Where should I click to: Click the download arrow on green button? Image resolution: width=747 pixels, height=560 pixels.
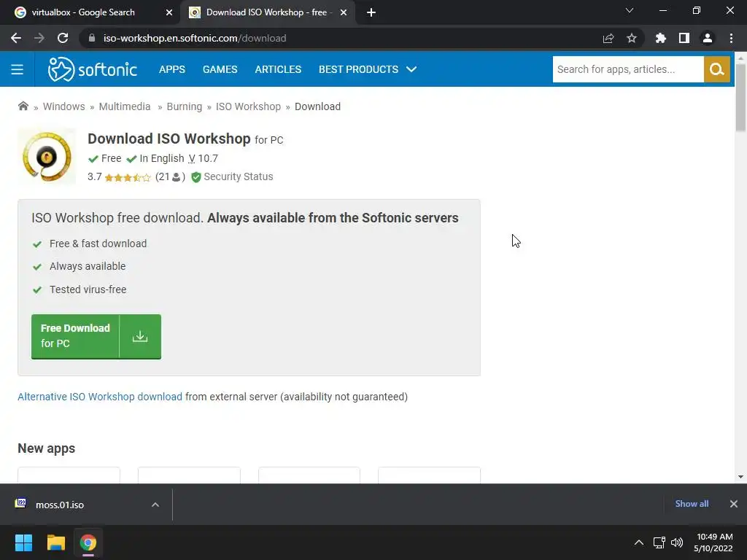(x=140, y=337)
